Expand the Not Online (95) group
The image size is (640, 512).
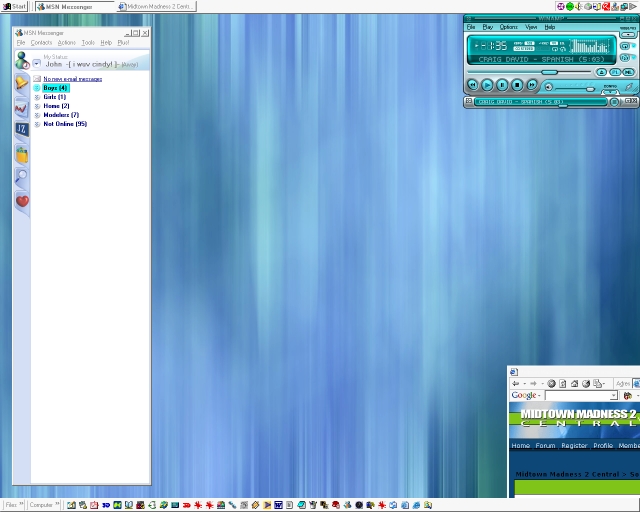point(37,124)
